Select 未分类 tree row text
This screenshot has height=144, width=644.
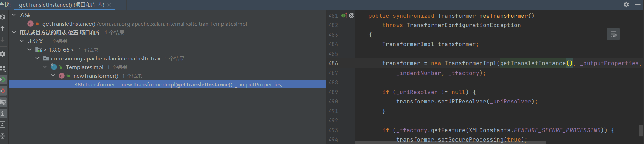pyautogui.click(x=35, y=41)
